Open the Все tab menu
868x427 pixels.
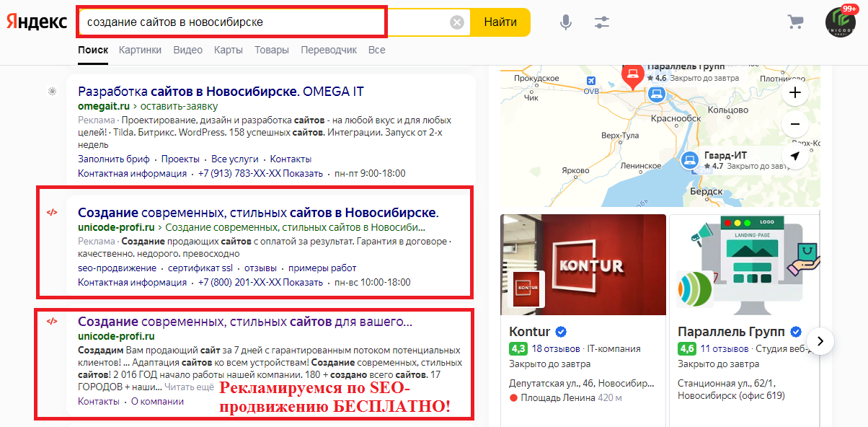click(x=376, y=50)
